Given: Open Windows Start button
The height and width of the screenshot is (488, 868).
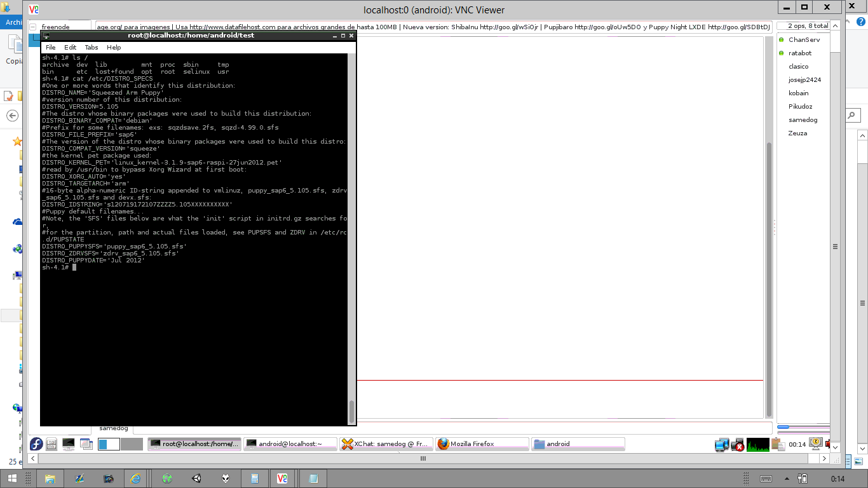Looking at the screenshot, I should tap(13, 478).
